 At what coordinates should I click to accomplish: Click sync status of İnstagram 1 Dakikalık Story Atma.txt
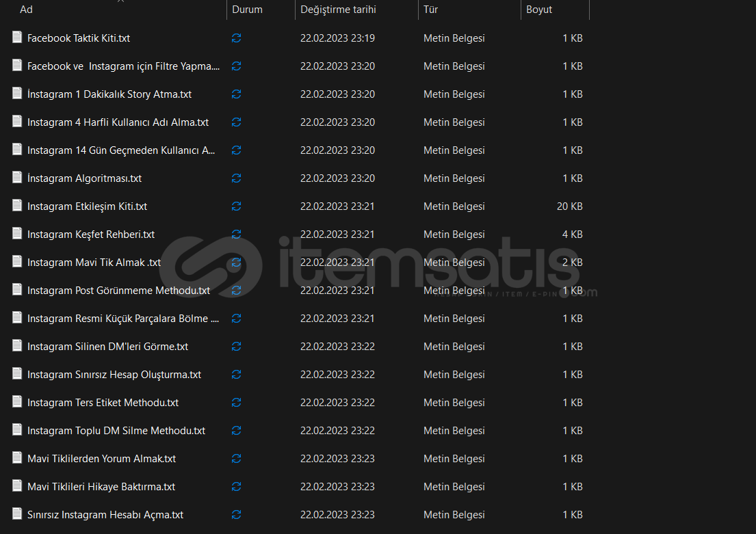click(x=236, y=94)
